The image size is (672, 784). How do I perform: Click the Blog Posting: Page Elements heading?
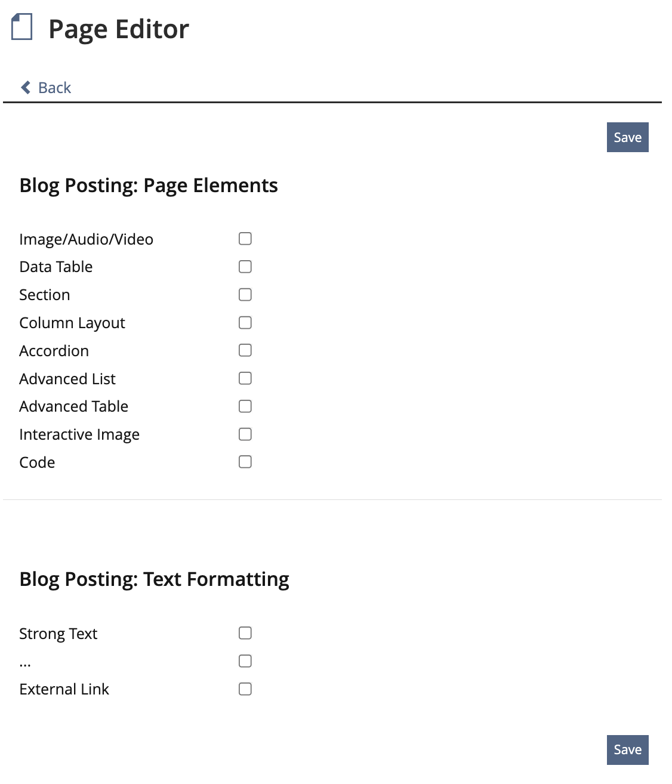tap(149, 186)
